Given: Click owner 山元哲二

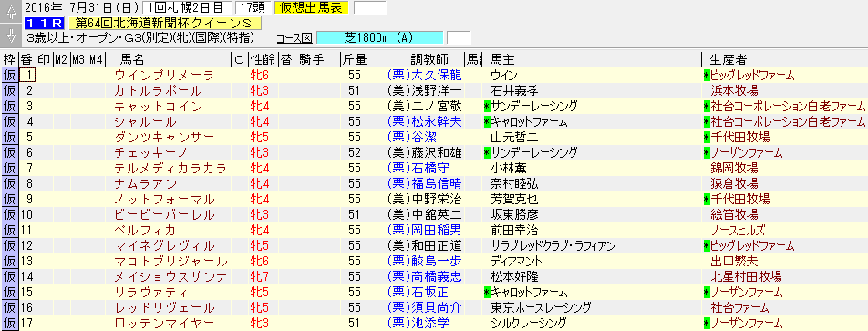Looking at the screenshot, I should point(514,138).
